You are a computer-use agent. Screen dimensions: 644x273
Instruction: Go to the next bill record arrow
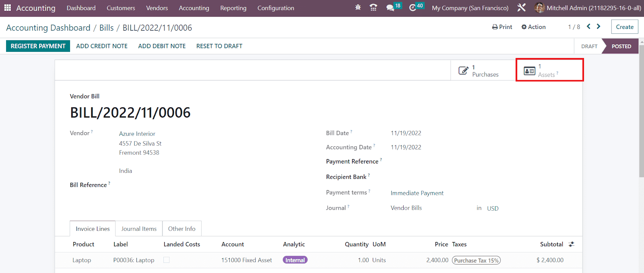click(x=599, y=27)
